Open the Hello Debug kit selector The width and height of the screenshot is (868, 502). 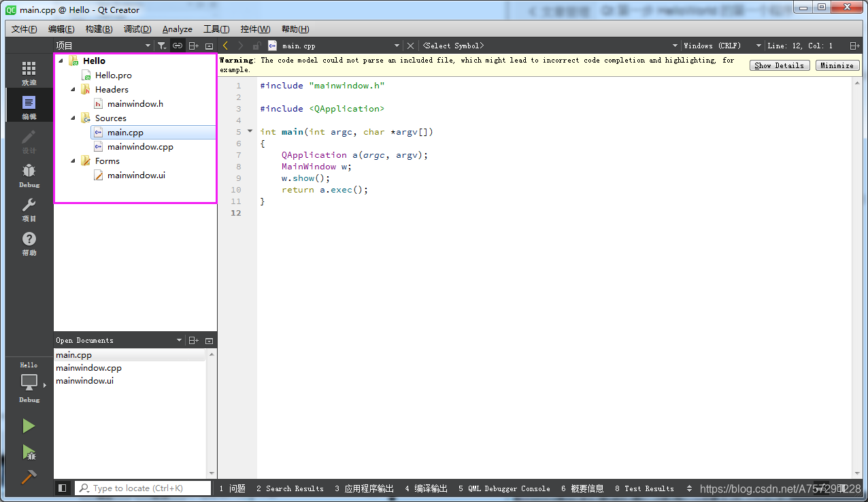click(29, 382)
